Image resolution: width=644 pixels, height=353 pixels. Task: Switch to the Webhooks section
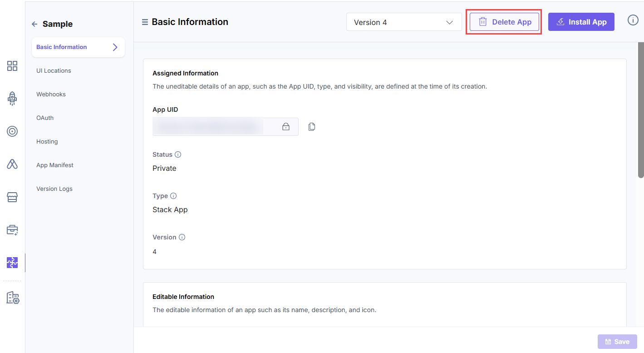pyautogui.click(x=51, y=94)
